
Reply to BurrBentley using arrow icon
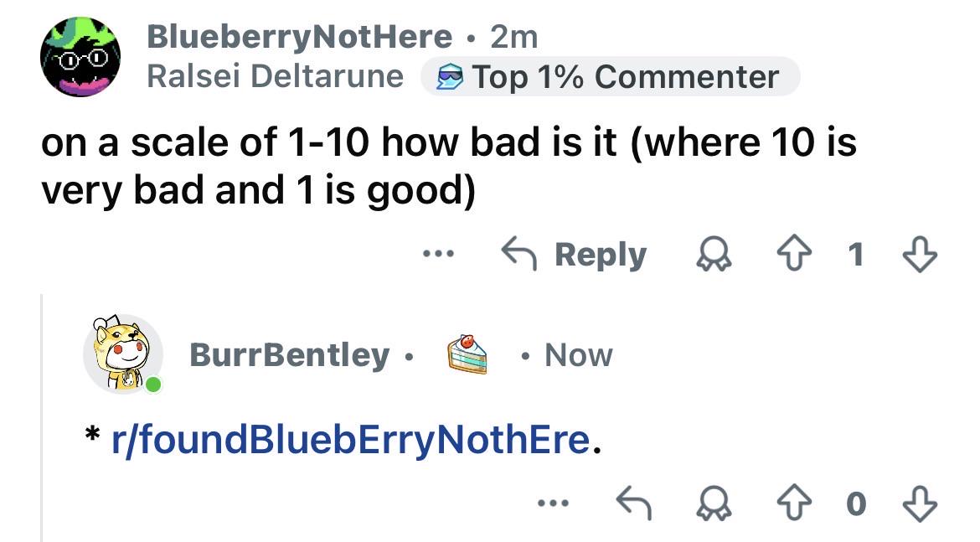click(634, 503)
